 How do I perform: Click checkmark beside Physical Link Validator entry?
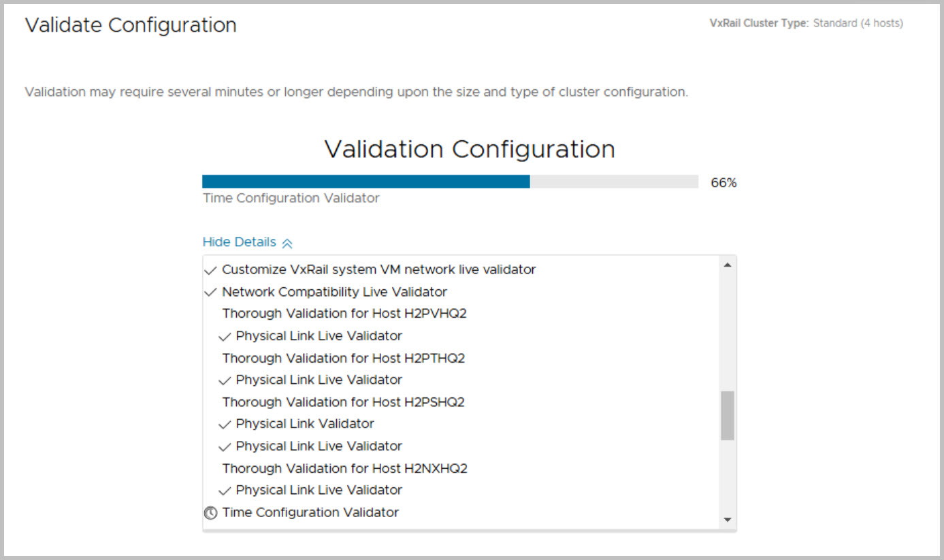point(225,424)
